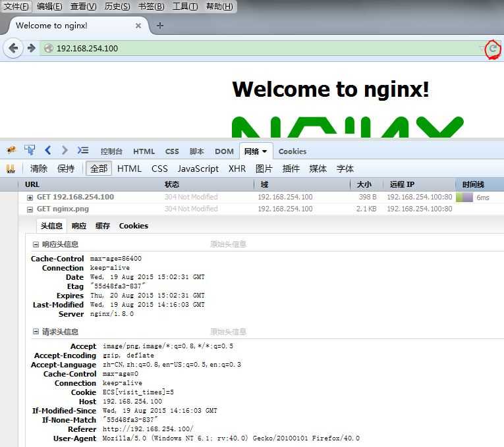Click the Firebug bug icon
504x447 pixels.
[12, 150]
